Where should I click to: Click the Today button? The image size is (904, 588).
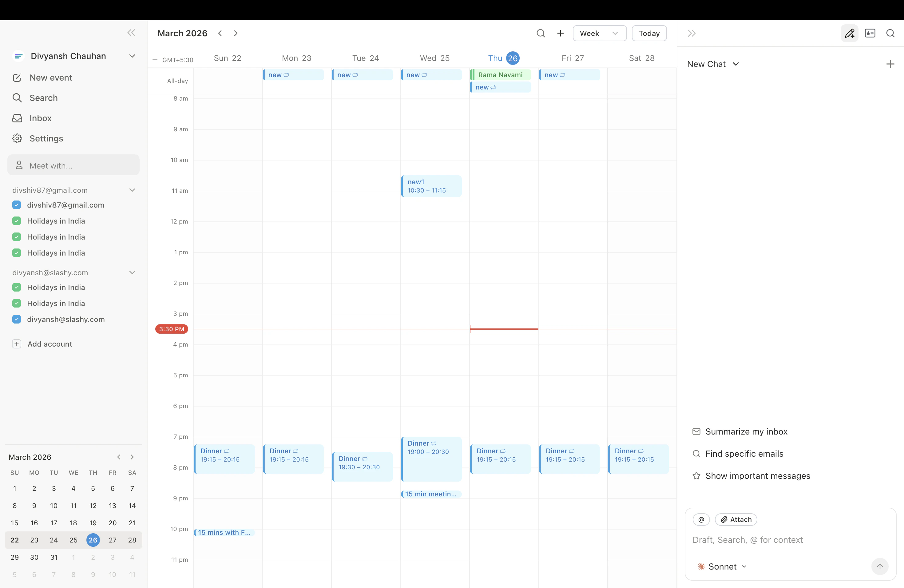click(x=649, y=33)
